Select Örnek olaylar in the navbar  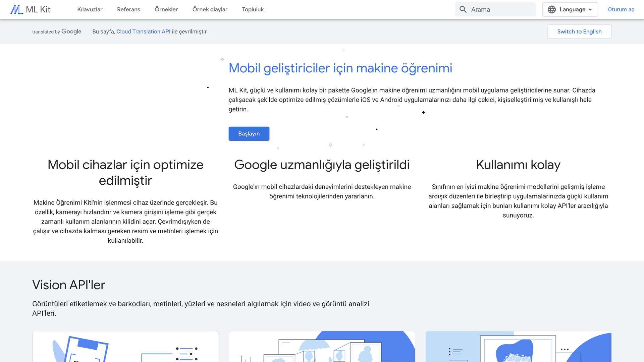(210, 9)
